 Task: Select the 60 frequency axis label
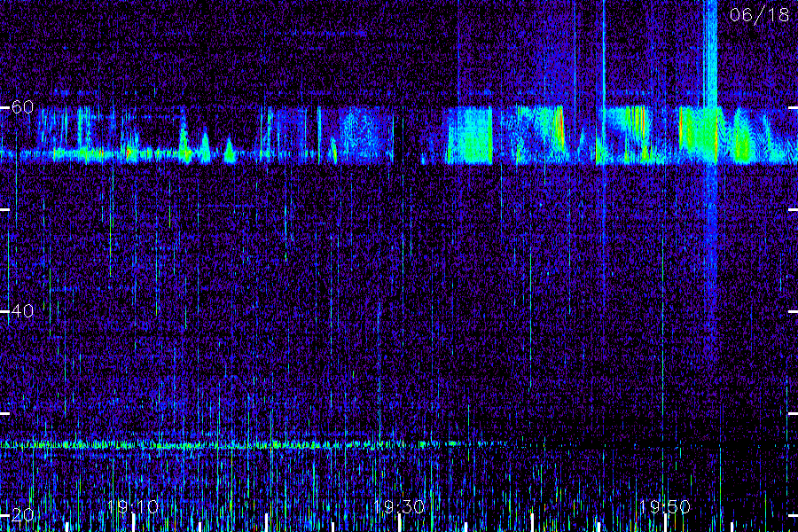(22, 107)
